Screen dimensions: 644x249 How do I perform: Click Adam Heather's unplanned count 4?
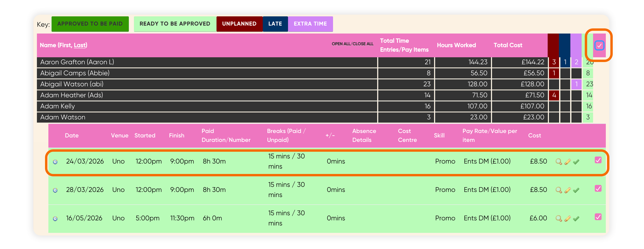coord(554,95)
